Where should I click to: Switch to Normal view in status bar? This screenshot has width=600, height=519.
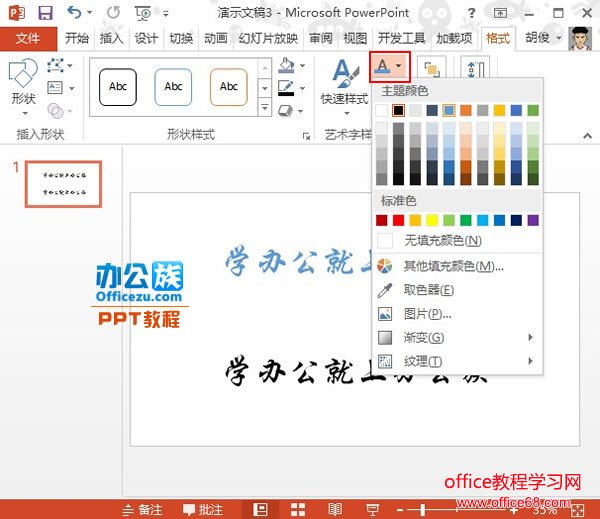260,509
